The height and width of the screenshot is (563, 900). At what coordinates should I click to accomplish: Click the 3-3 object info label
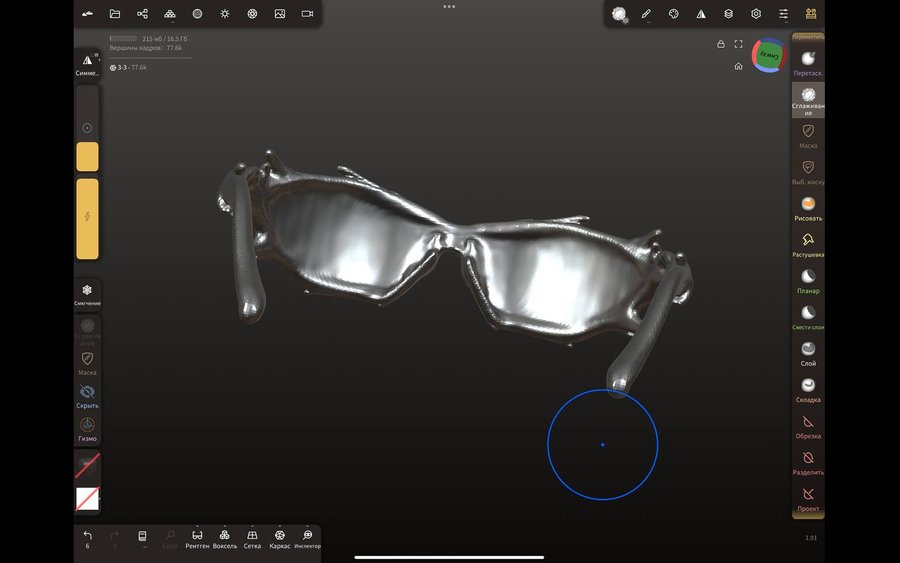pos(129,68)
